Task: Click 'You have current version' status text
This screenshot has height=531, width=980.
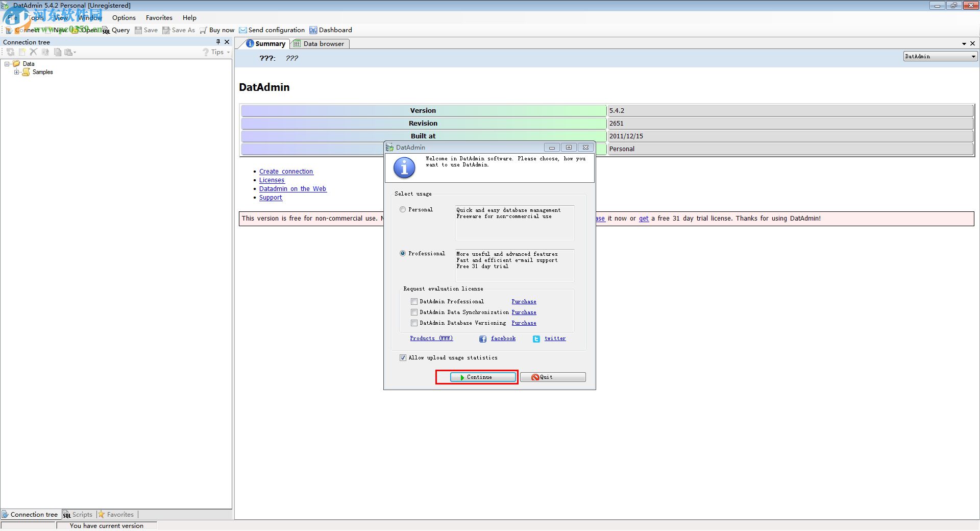Action: (107, 526)
